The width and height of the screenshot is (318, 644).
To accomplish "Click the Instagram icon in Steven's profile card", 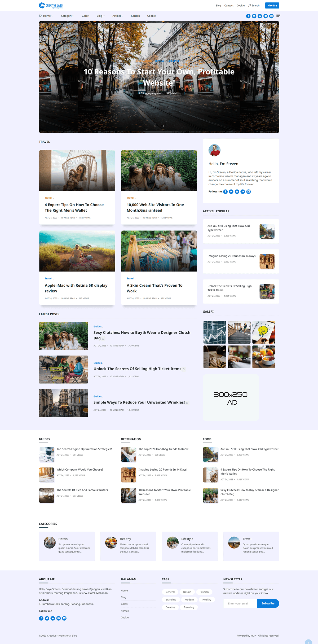I will [x=249, y=192].
